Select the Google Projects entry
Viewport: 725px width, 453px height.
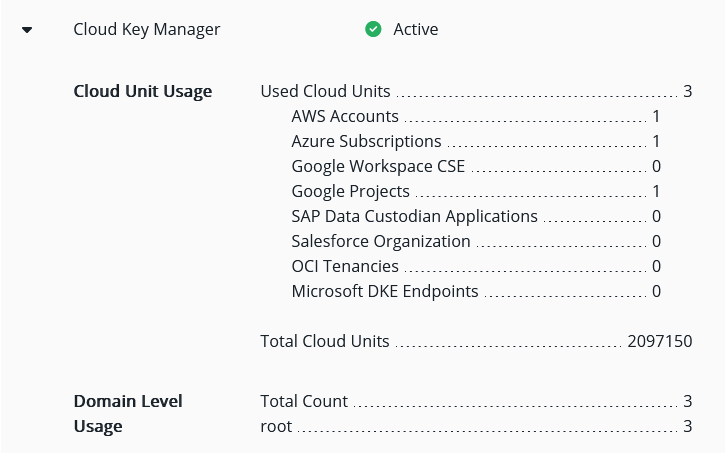point(350,191)
